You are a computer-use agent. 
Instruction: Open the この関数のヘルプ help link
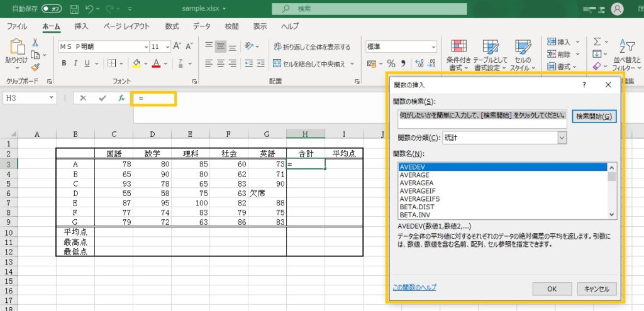coord(414,288)
